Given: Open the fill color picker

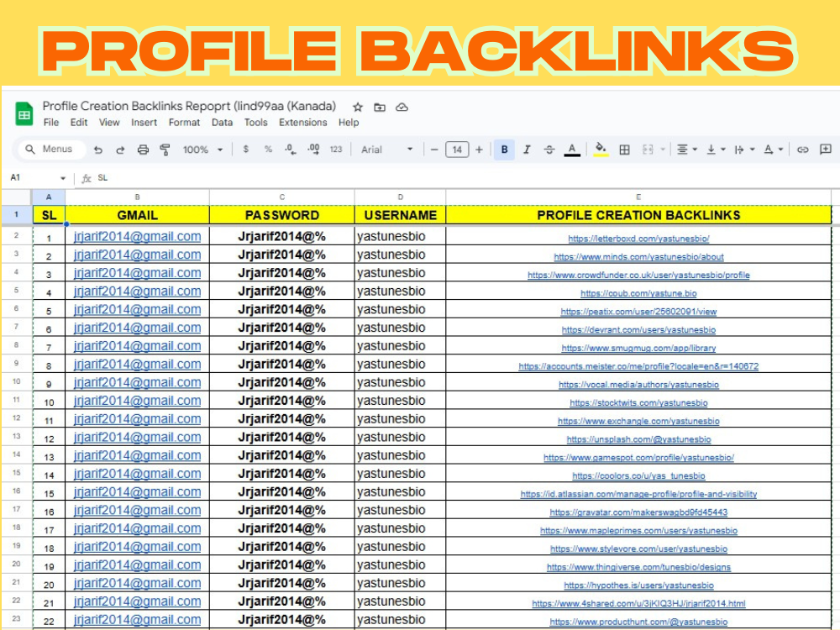Looking at the screenshot, I should point(601,150).
